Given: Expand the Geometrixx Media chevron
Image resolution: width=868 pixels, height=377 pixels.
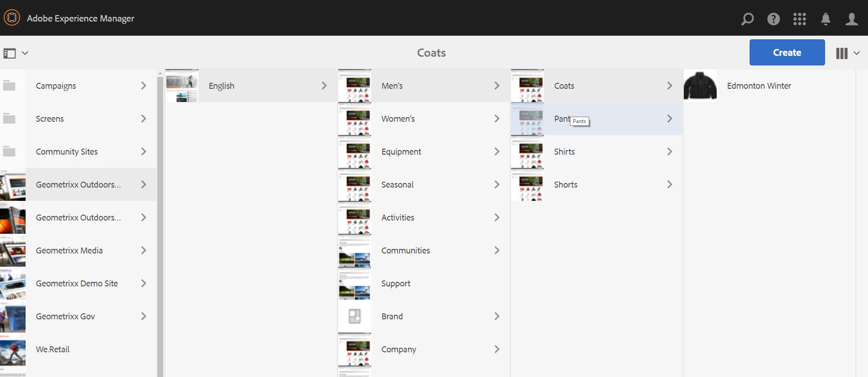Looking at the screenshot, I should [144, 250].
